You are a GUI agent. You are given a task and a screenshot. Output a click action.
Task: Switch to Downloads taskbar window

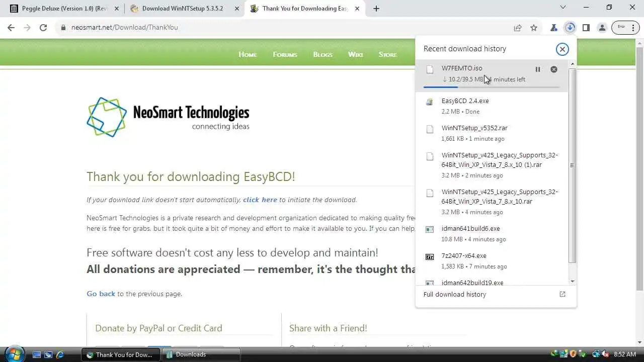pyautogui.click(x=201, y=354)
